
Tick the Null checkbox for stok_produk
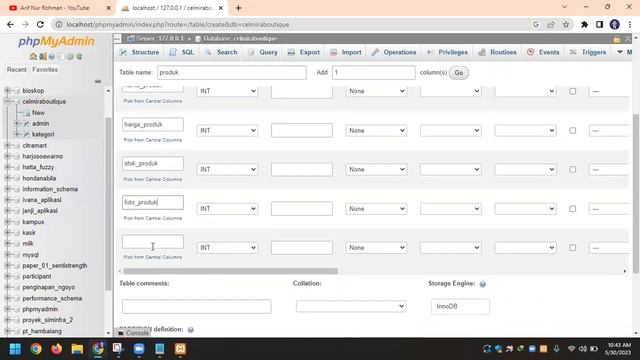coord(573,169)
